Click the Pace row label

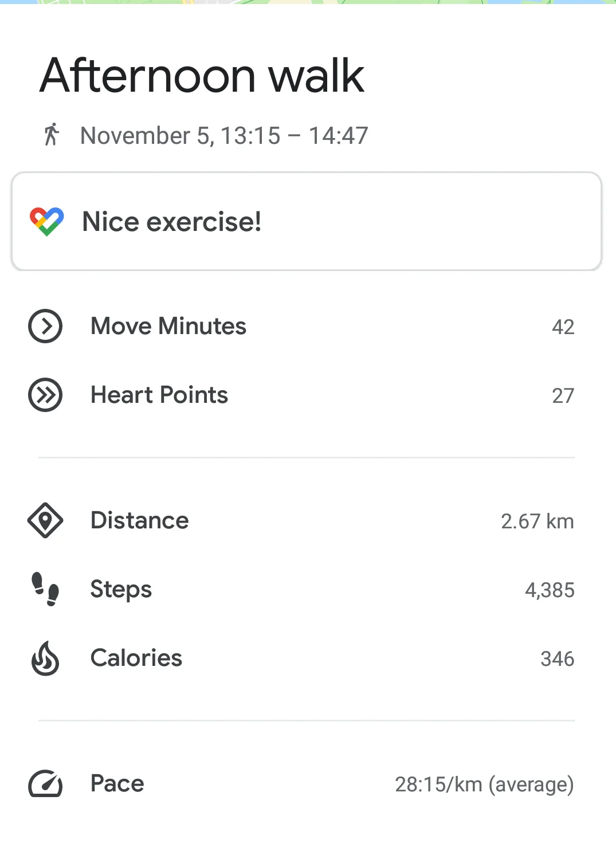[117, 783]
